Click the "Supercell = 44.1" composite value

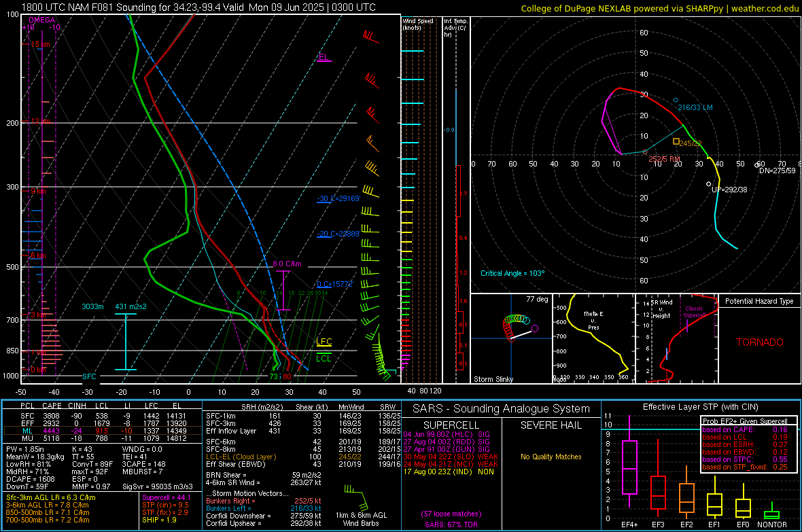(167, 497)
